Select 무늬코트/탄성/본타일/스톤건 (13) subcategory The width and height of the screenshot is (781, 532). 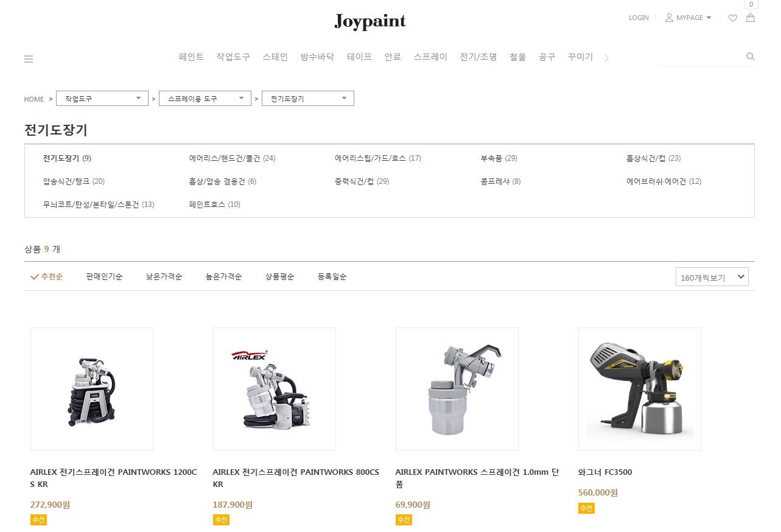pyautogui.click(x=99, y=205)
